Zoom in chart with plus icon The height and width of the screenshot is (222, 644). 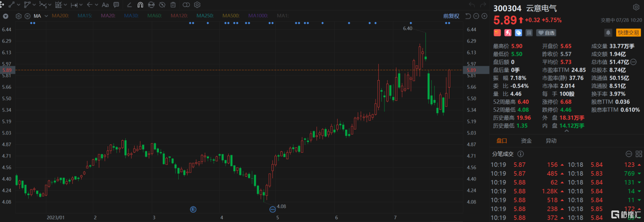click(484, 16)
